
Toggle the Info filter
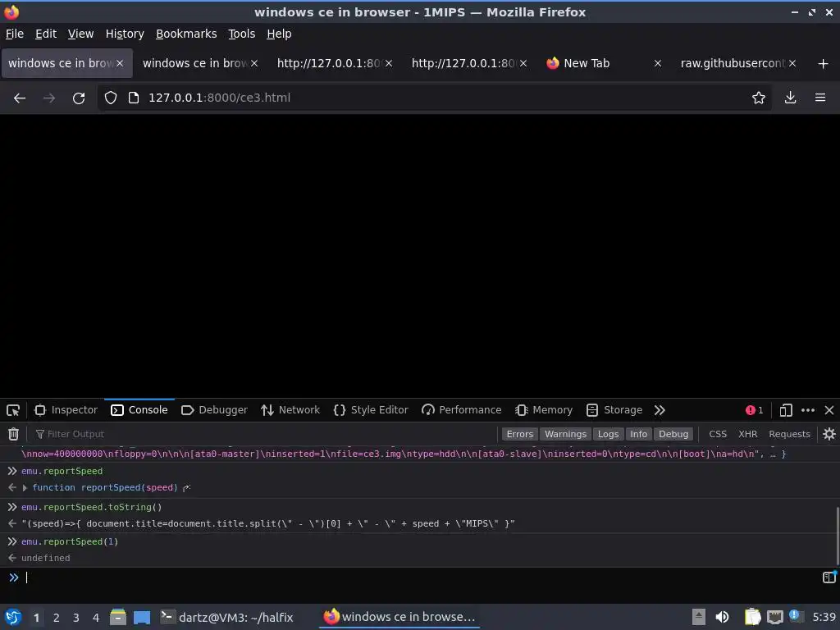tap(638, 434)
